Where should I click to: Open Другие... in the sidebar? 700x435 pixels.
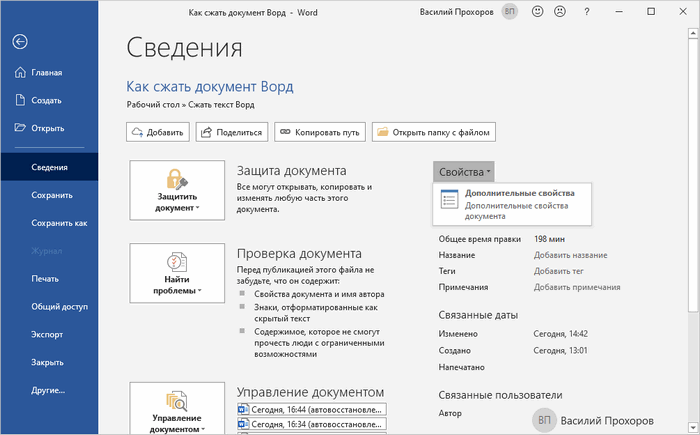coord(49,390)
